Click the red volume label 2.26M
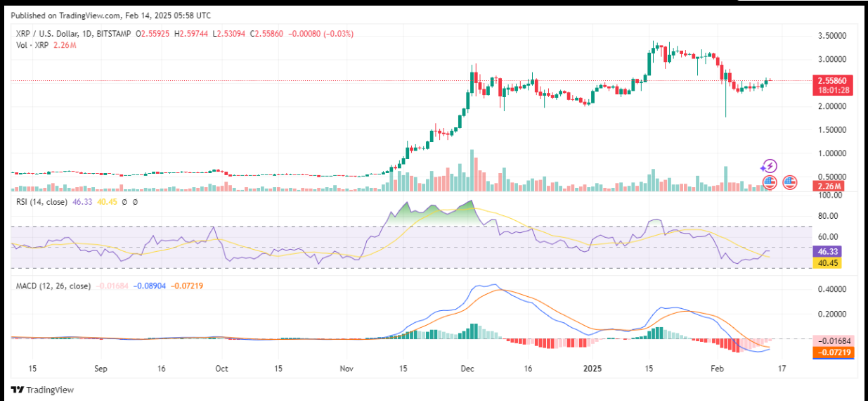868x401 pixels. coord(829,186)
